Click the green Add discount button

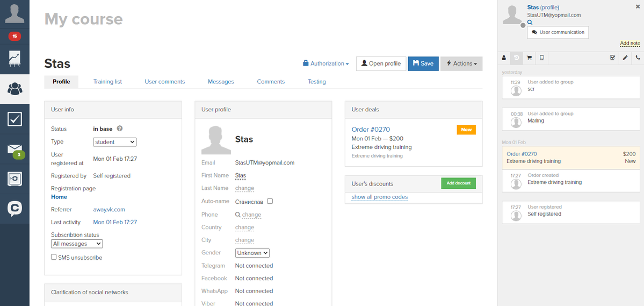pos(458,183)
